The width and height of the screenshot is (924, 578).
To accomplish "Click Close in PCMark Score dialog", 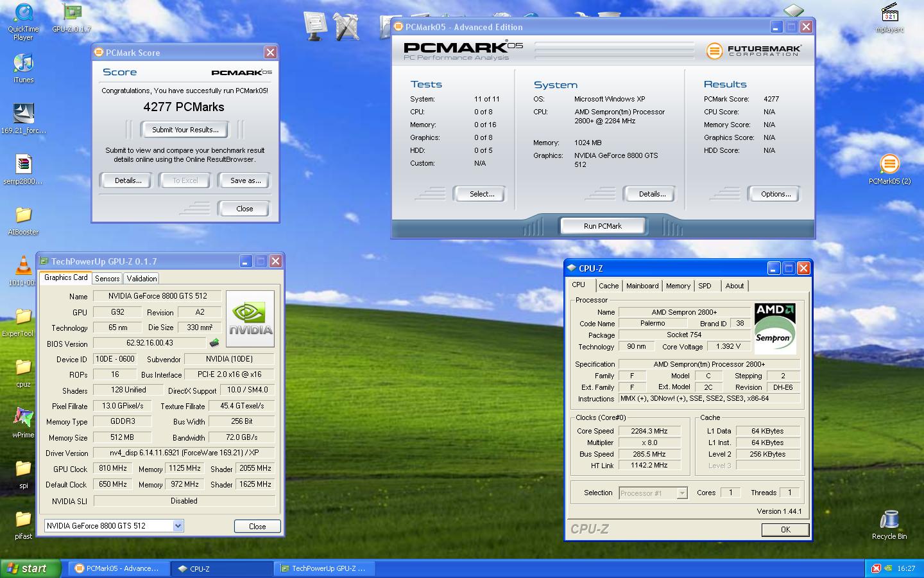I will 244,209.
